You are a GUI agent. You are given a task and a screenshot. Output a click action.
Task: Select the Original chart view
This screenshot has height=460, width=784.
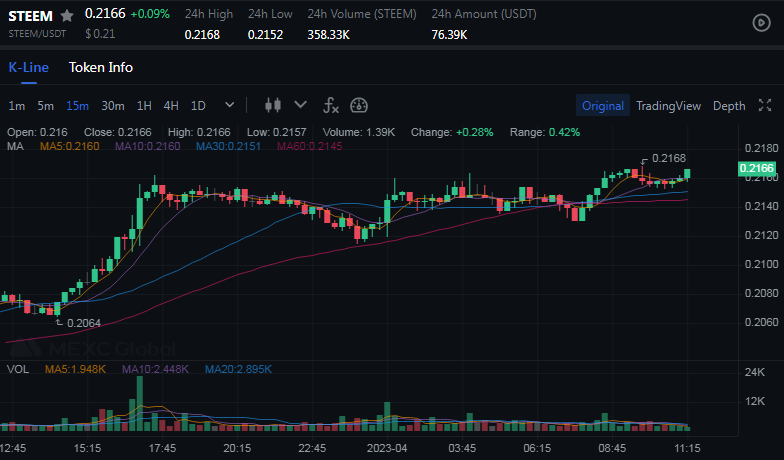coord(603,106)
